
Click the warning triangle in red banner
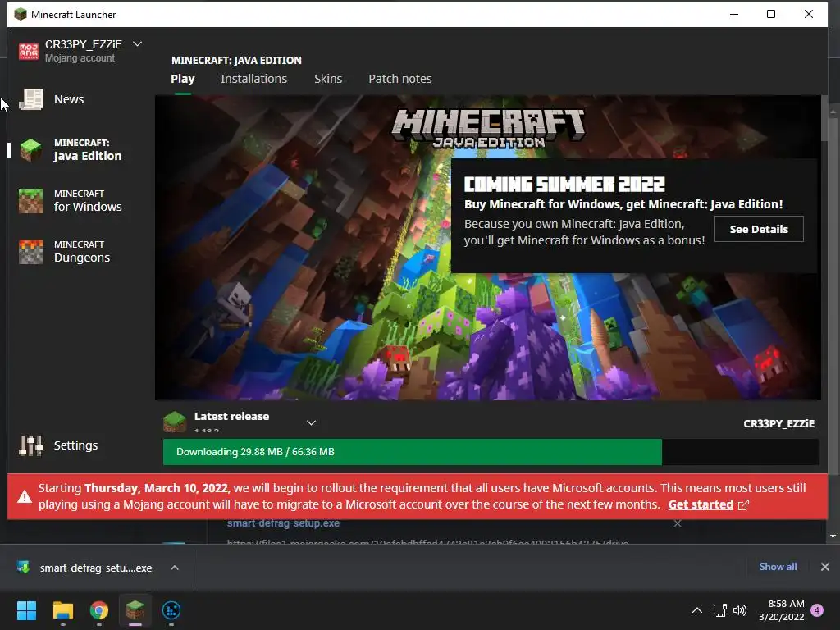(25, 496)
